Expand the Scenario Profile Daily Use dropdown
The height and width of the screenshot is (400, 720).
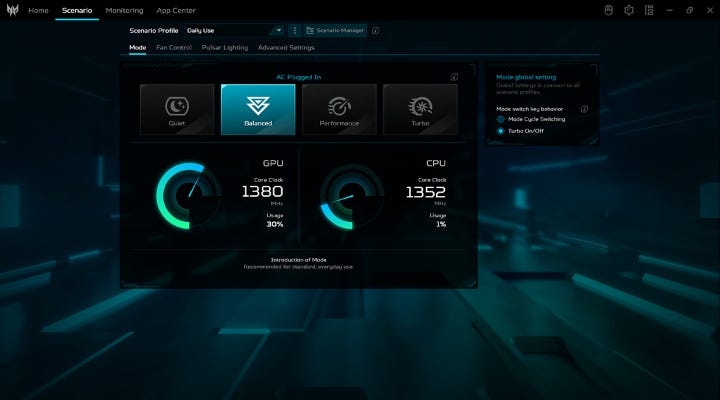(x=234, y=30)
